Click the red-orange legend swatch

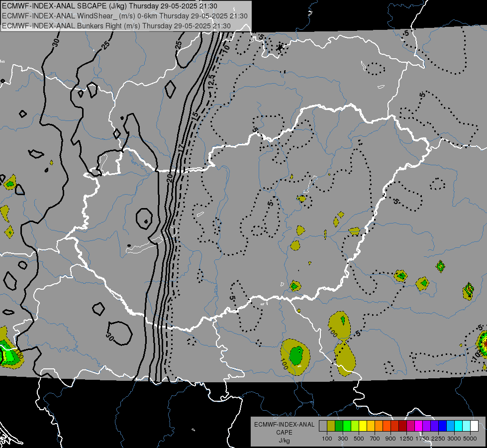click(387, 426)
